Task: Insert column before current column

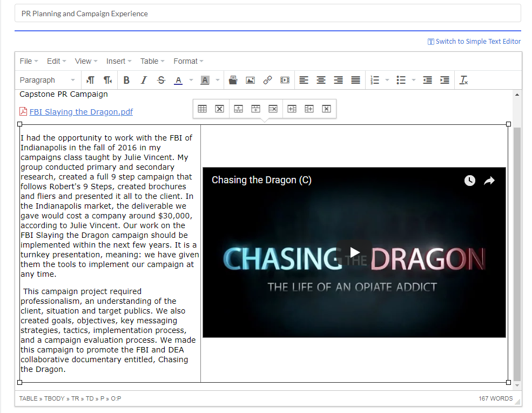Action: 292,109
